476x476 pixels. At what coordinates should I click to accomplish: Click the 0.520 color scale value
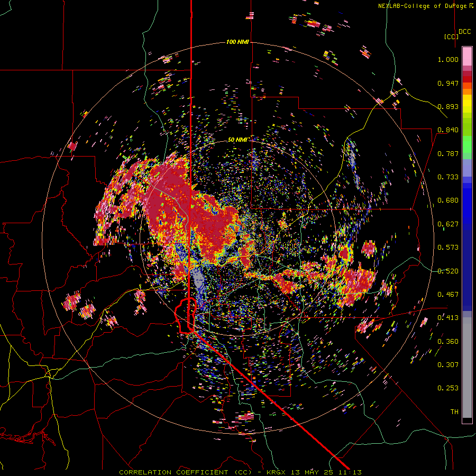pos(448,271)
